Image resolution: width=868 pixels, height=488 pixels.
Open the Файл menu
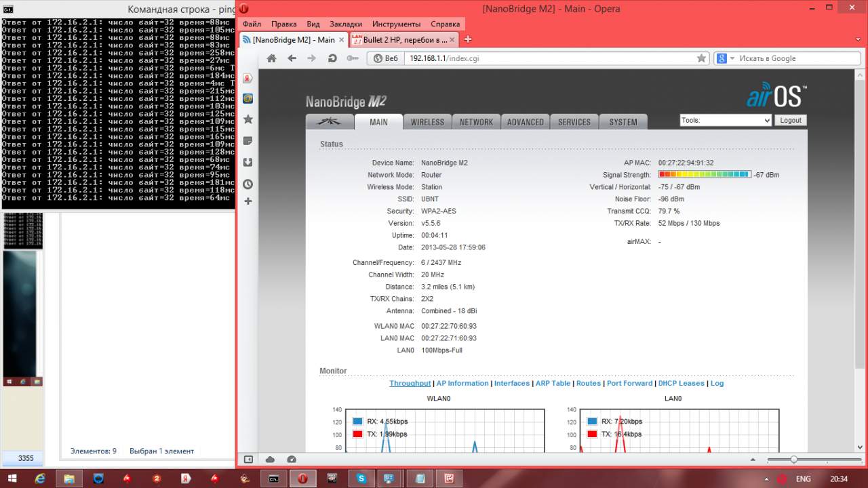pyautogui.click(x=252, y=24)
